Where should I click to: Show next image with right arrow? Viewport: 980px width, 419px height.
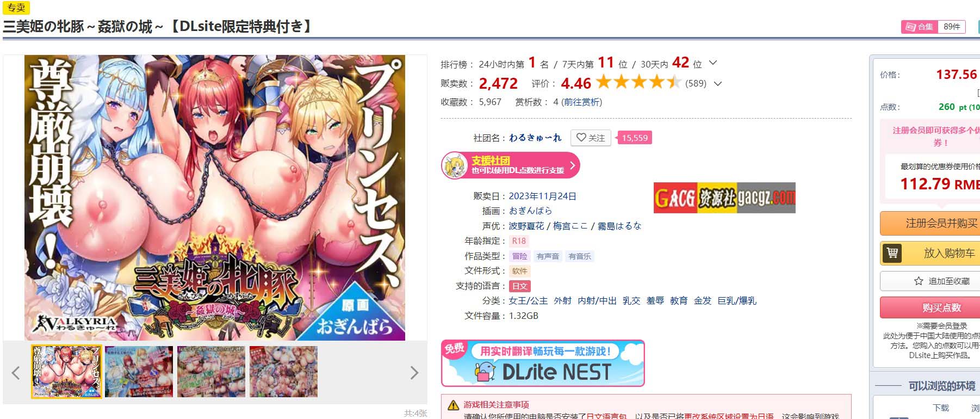coord(414,373)
